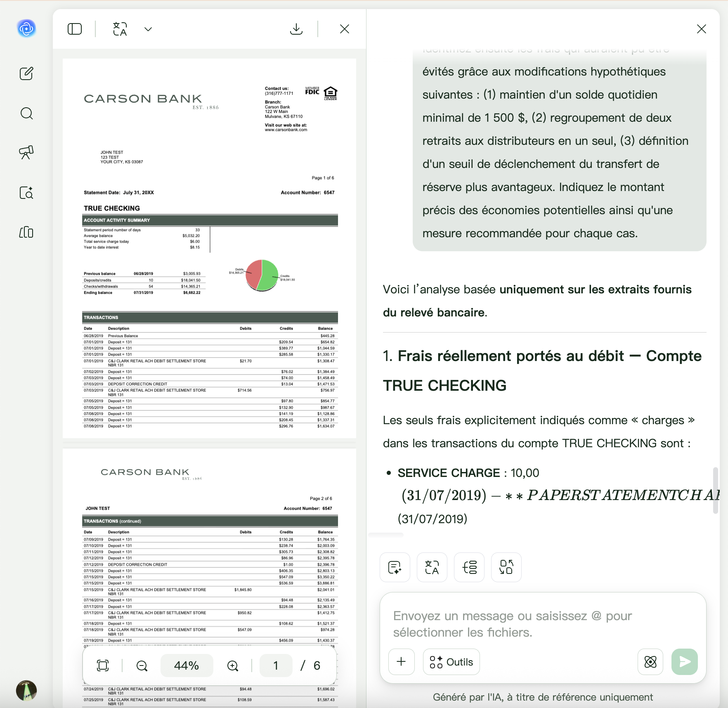Click 'Page 2 of 6' text
Viewport: 728px width, 708px height.
pos(321,498)
